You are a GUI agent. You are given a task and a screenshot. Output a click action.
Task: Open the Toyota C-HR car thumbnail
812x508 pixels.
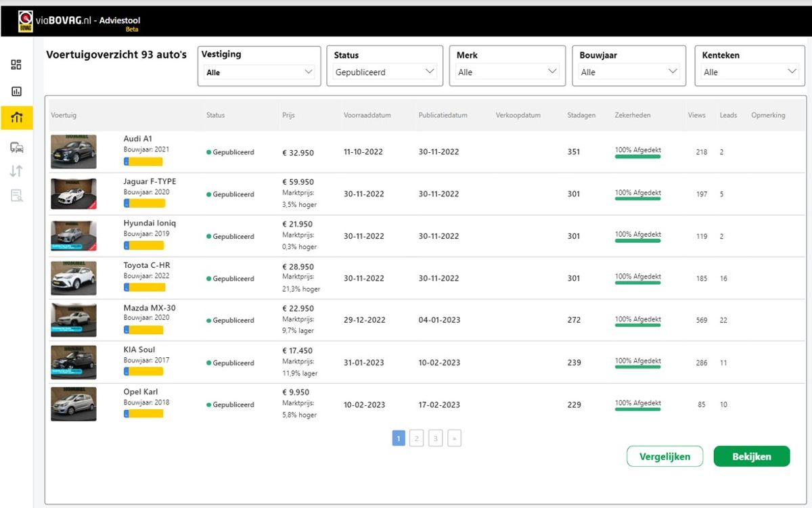73,278
